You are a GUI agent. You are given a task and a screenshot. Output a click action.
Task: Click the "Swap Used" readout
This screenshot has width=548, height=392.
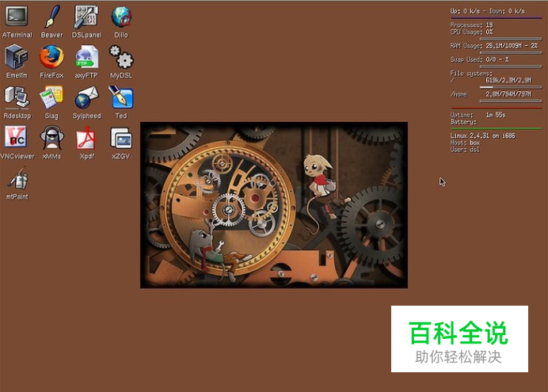[x=479, y=59]
